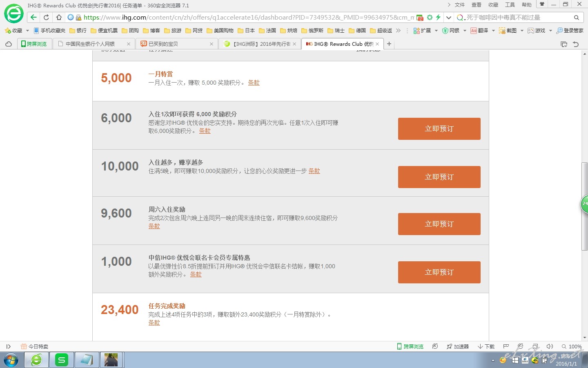588x368 pixels.
Task: Open the 工具 menu
Action: [x=510, y=5]
